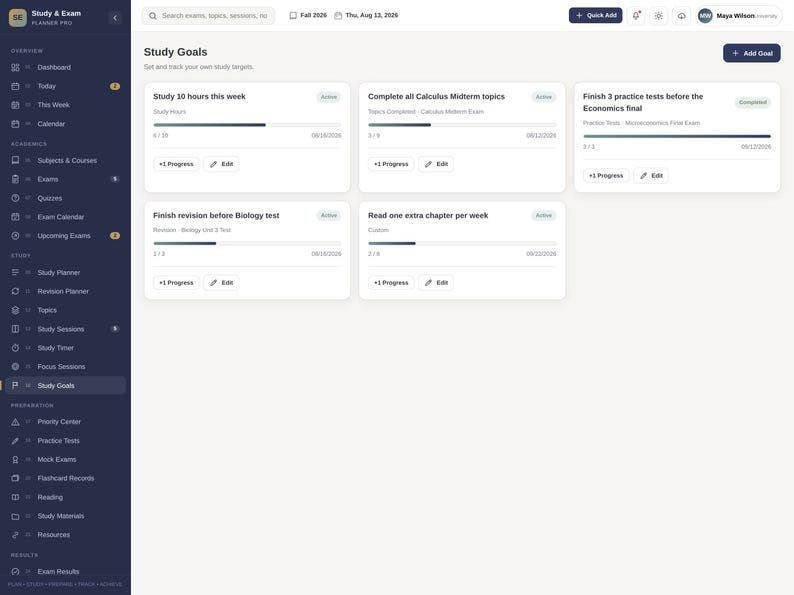Image resolution: width=794 pixels, height=595 pixels.
Task: Click the SE app logo
Action: [x=18, y=18]
